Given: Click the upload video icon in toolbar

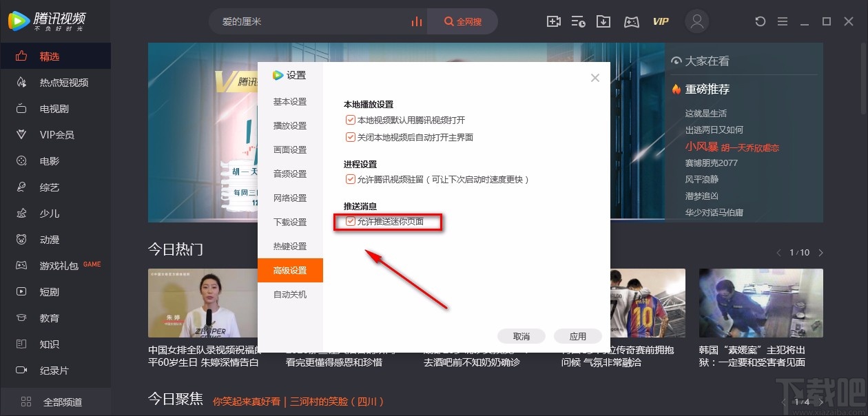Looking at the screenshot, I should (x=553, y=21).
